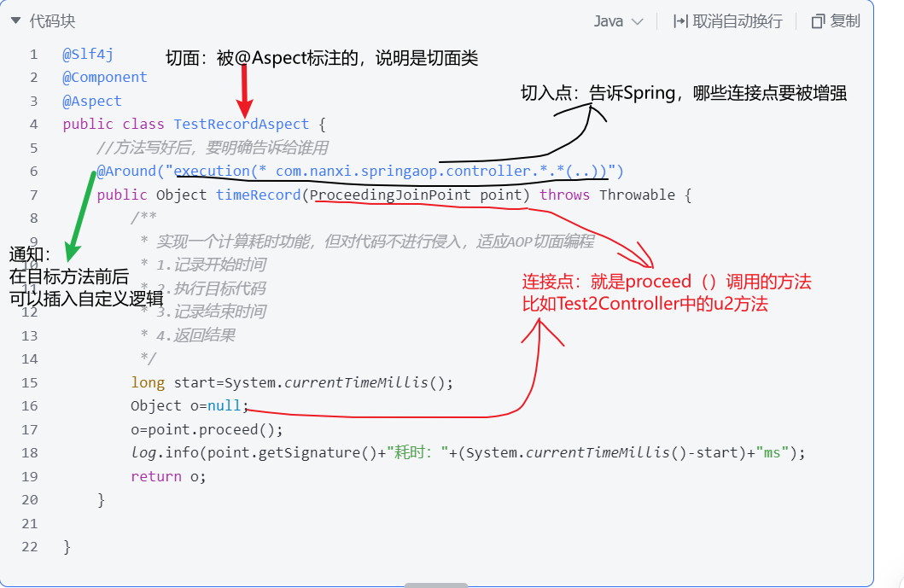Click the 复制 copy icon

click(818, 21)
